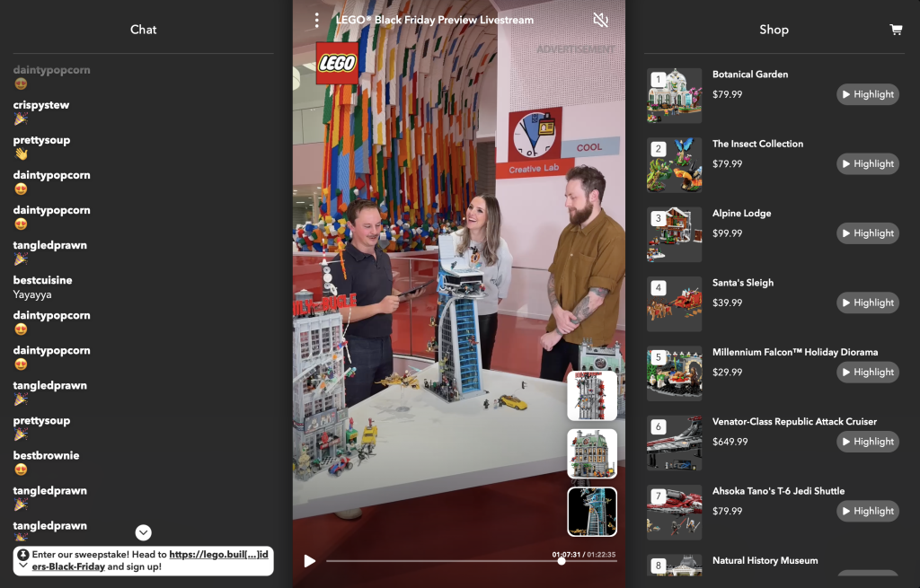This screenshot has height=588, width=920.
Task: Play the livestream video
Action: [309, 561]
